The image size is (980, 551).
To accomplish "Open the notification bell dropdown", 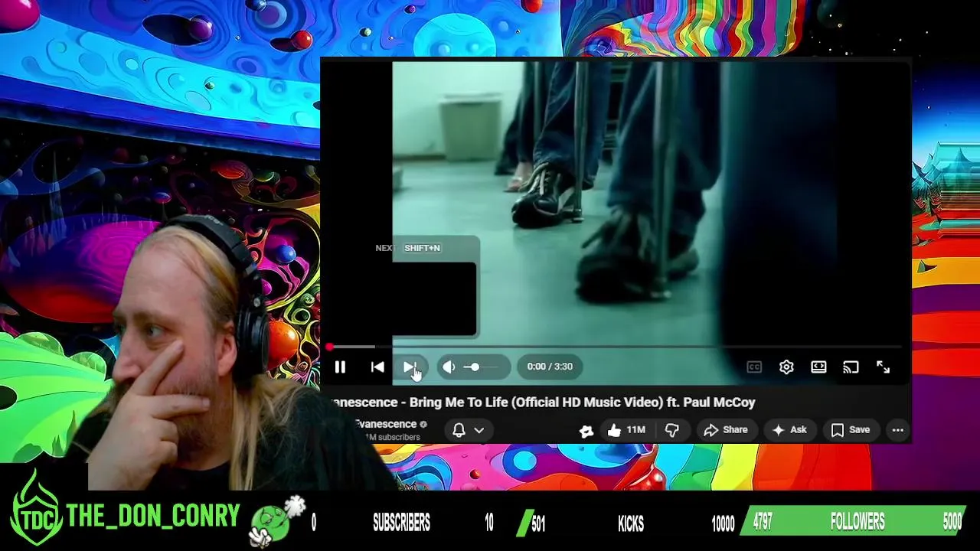I will click(x=468, y=430).
